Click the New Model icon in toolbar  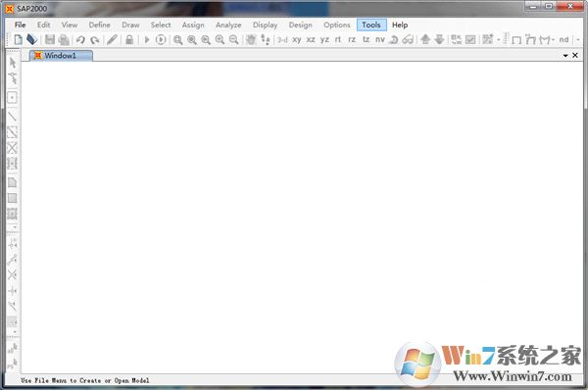[18, 39]
